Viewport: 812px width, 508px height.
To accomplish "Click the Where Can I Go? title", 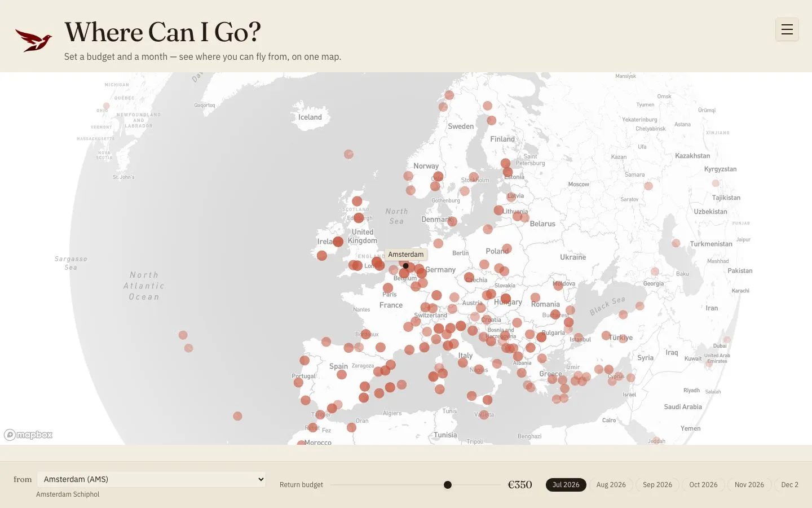I will click(x=162, y=32).
